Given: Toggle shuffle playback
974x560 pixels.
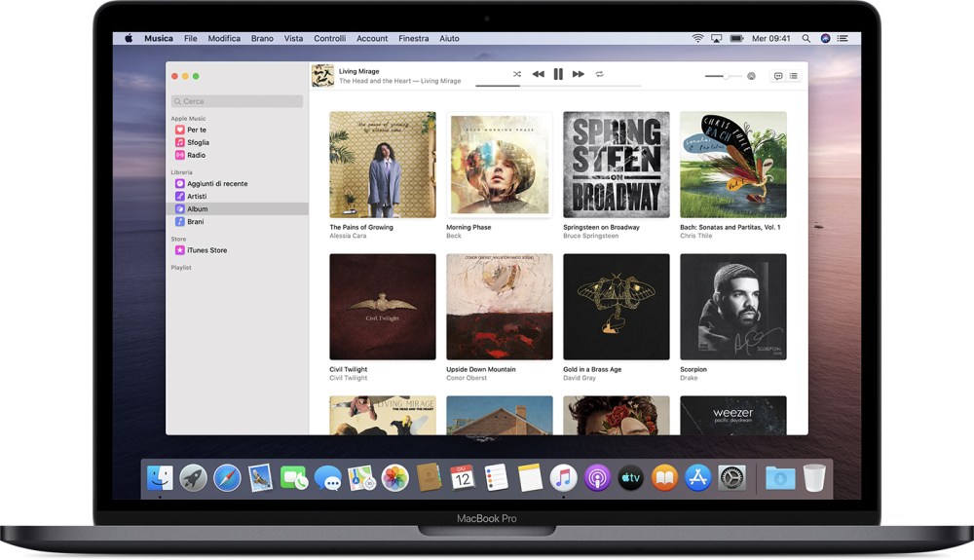Looking at the screenshot, I should 517,74.
